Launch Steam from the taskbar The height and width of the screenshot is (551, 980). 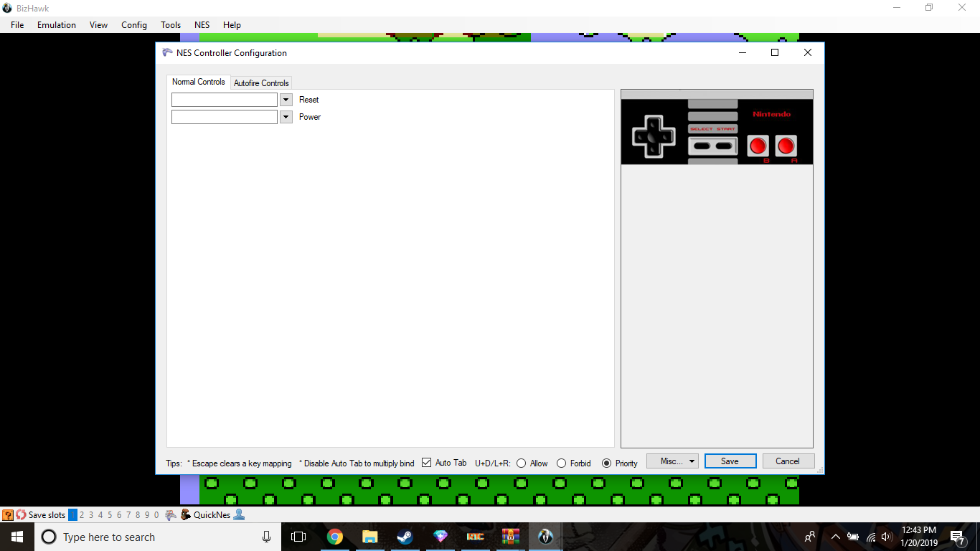405,537
